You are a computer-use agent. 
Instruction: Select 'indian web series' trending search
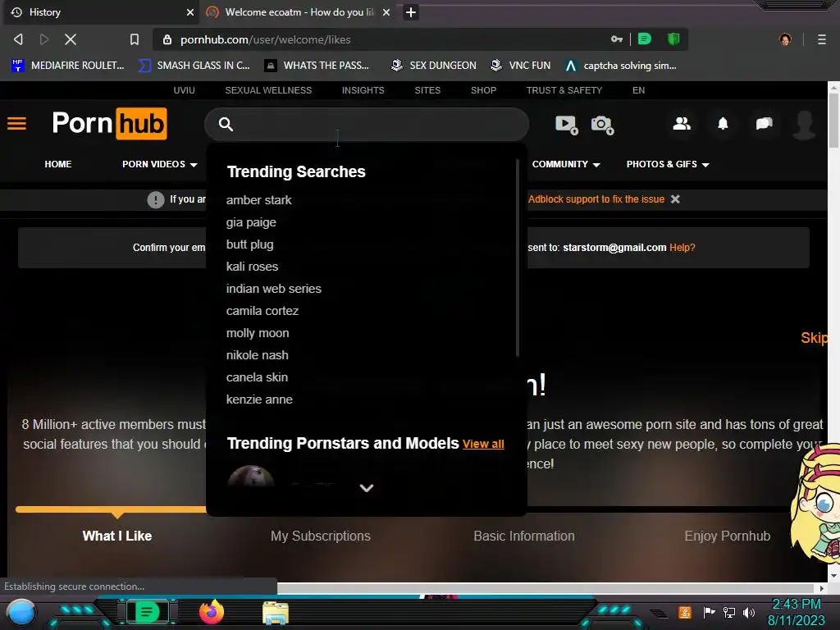(274, 289)
